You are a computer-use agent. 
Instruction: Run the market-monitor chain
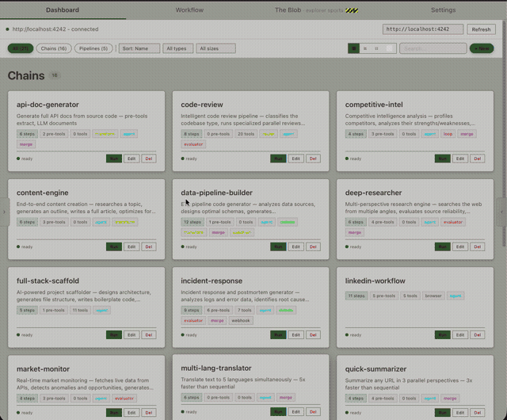(114, 413)
